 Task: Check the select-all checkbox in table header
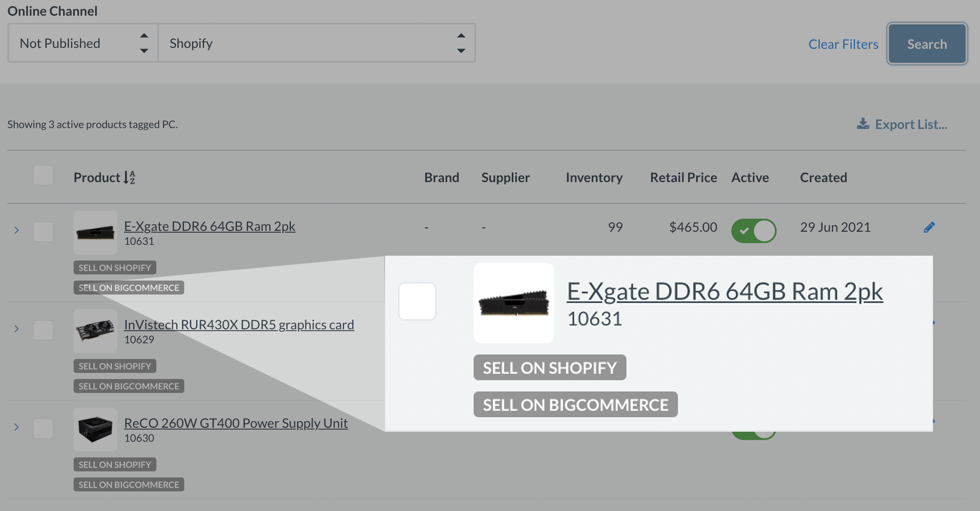click(x=43, y=176)
